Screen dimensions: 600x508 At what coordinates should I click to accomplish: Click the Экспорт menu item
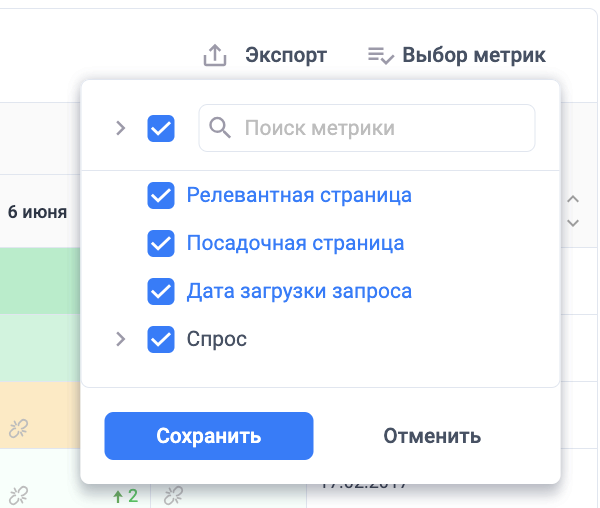point(286,55)
